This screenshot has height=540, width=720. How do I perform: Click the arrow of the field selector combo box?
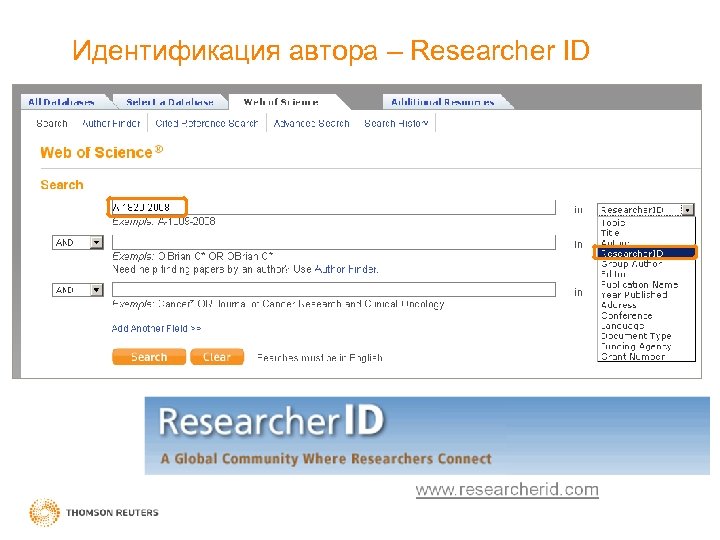(687, 210)
